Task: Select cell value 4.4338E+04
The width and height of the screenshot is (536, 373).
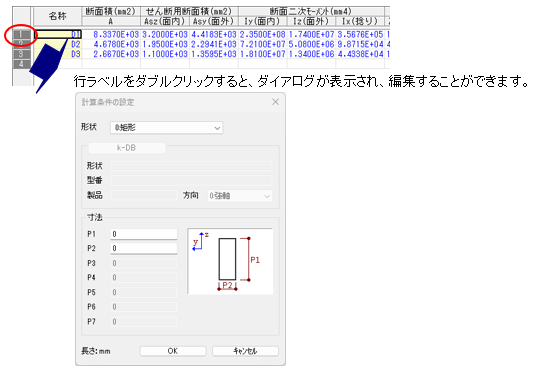Action: (360, 54)
